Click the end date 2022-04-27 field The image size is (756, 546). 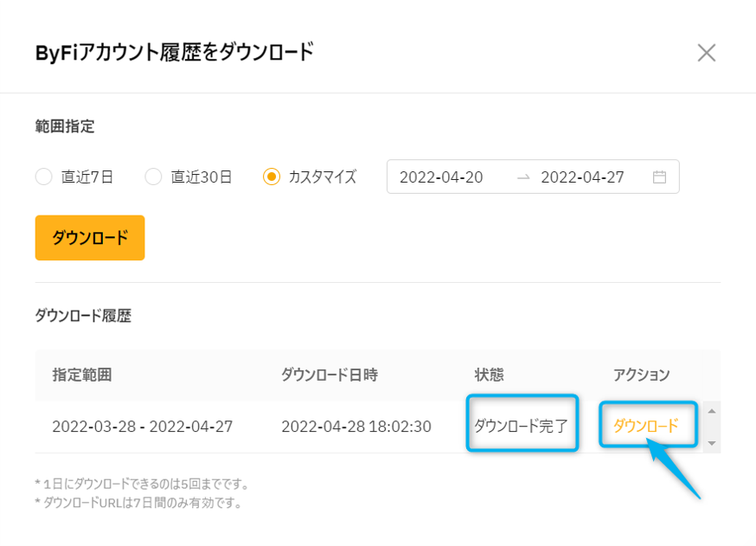tap(582, 177)
